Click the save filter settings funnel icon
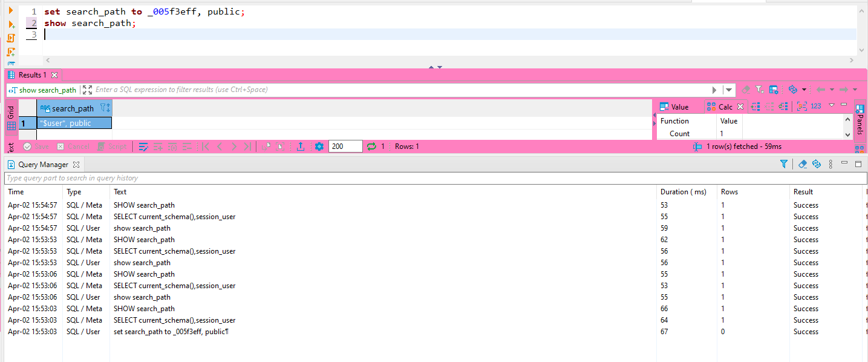The width and height of the screenshot is (868, 362). [x=760, y=90]
